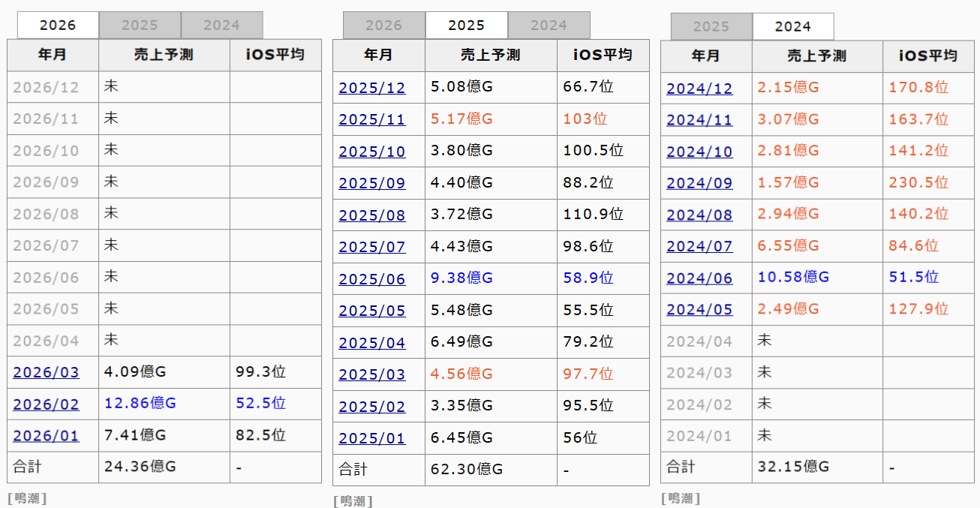Open the 2024/05 month link
Image resolution: width=980 pixels, height=508 pixels.
699,310
